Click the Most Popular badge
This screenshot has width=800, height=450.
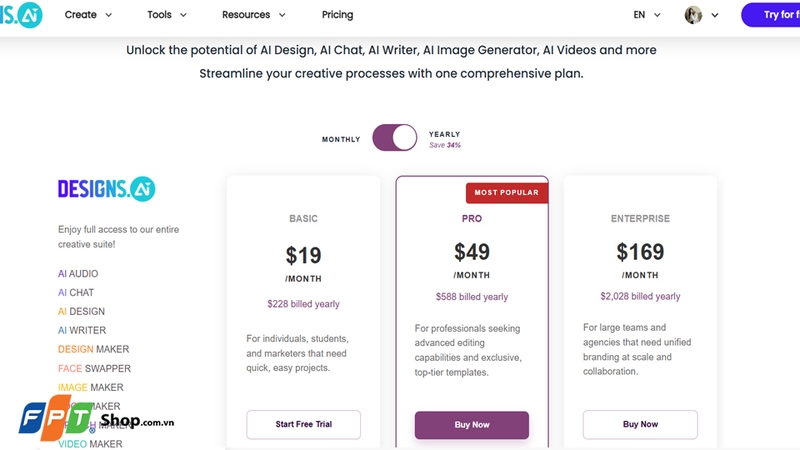(x=506, y=192)
